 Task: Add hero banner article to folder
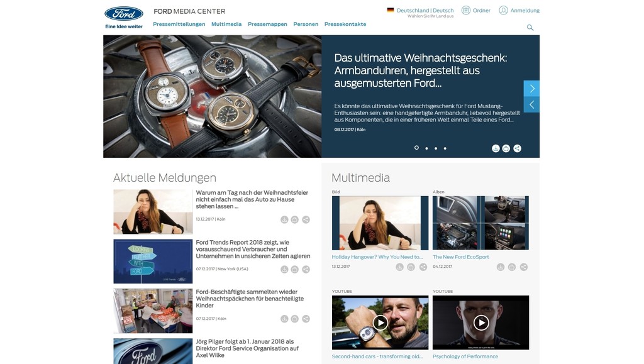[506, 148]
